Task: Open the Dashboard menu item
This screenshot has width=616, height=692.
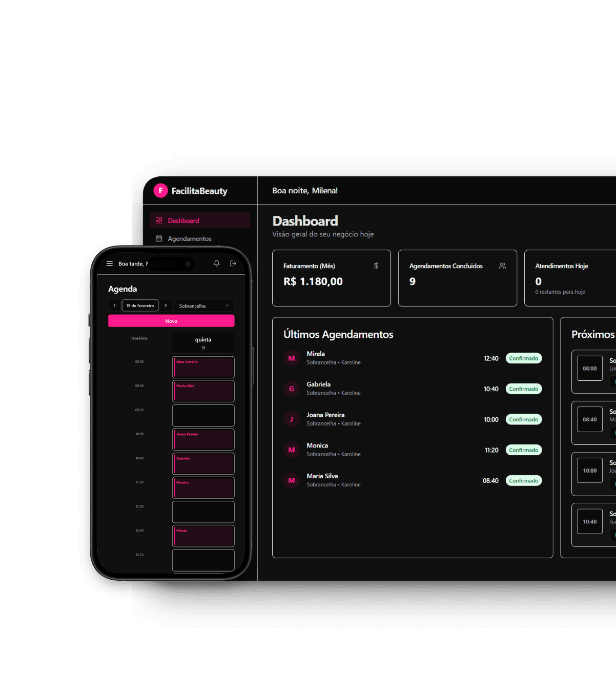Action: (183, 220)
